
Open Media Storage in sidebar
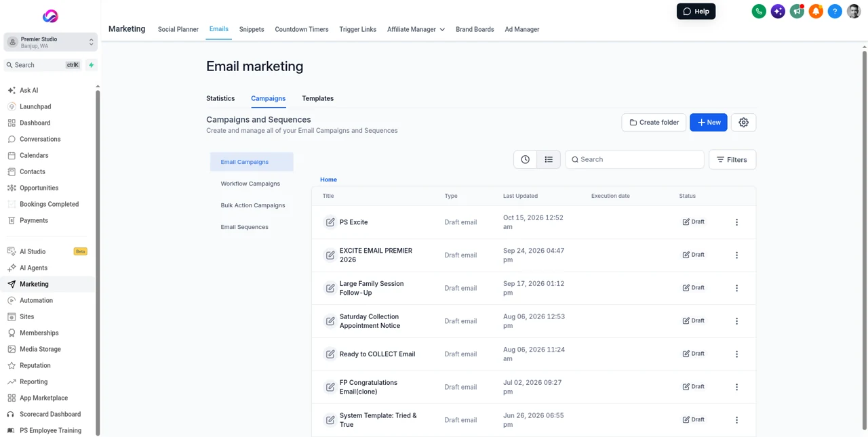point(40,350)
